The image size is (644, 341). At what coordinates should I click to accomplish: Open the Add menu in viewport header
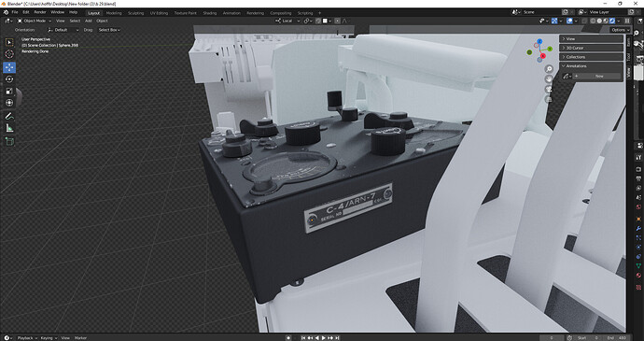(89, 21)
